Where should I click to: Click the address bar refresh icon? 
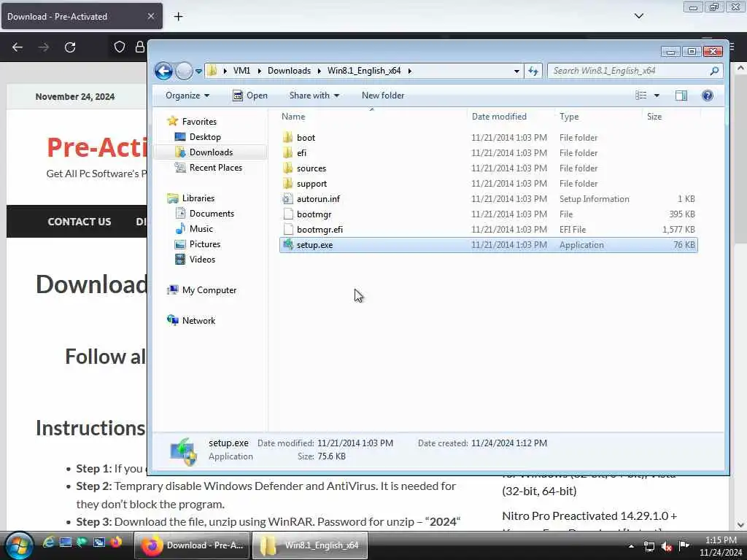pyautogui.click(x=533, y=71)
